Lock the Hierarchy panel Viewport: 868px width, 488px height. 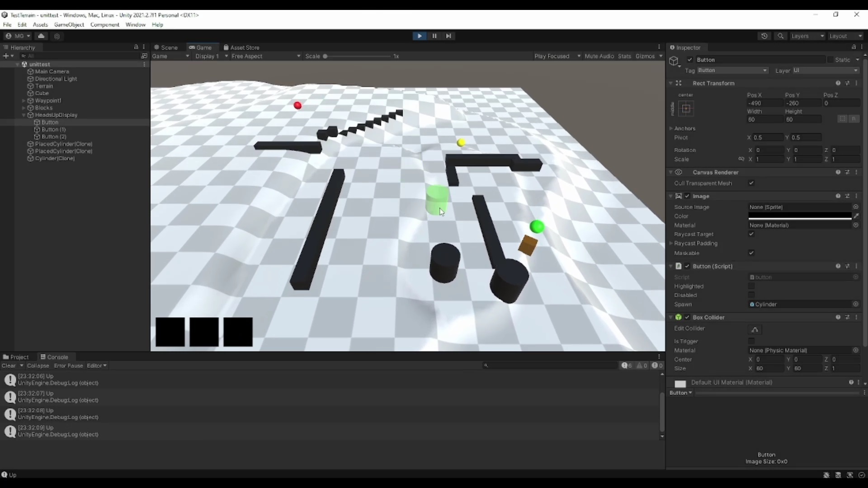tap(136, 47)
